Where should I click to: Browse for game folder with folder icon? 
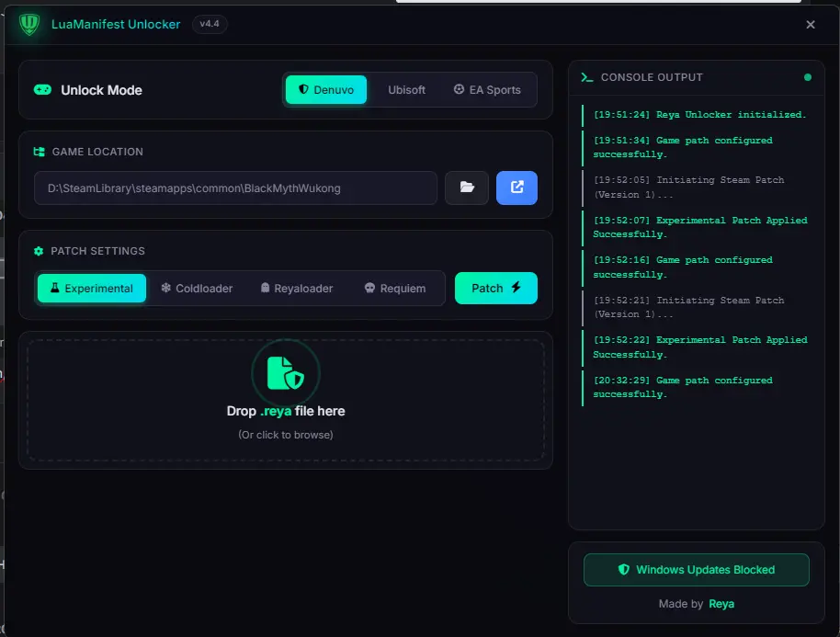point(467,188)
